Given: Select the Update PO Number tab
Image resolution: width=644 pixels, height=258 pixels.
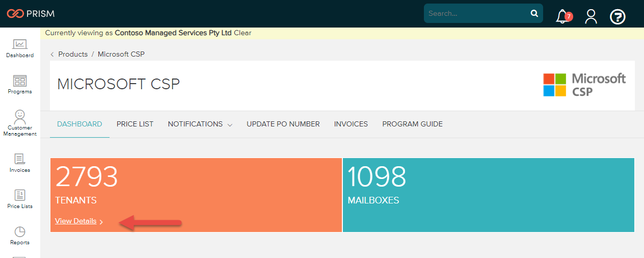Looking at the screenshot, I should pos(283,124).
